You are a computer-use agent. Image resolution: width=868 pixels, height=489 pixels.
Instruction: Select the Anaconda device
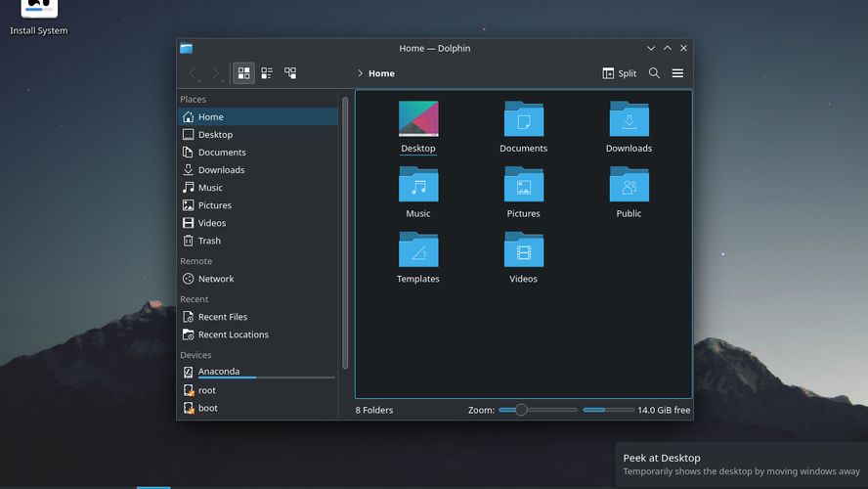(258, 372)
